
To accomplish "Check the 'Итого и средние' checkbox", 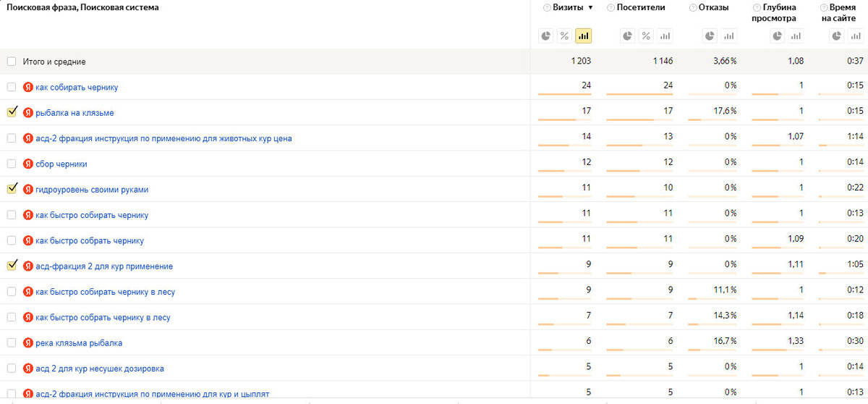I will point(11,62).
